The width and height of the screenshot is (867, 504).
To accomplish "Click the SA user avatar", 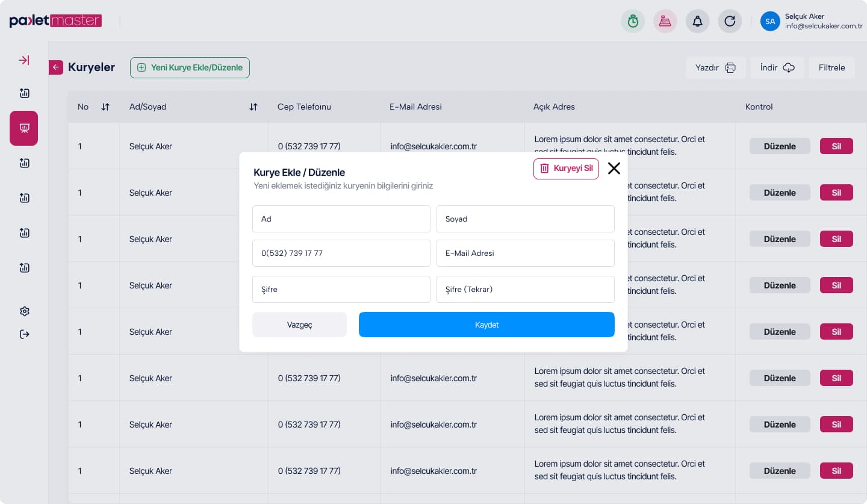I will tap(770, 22).
